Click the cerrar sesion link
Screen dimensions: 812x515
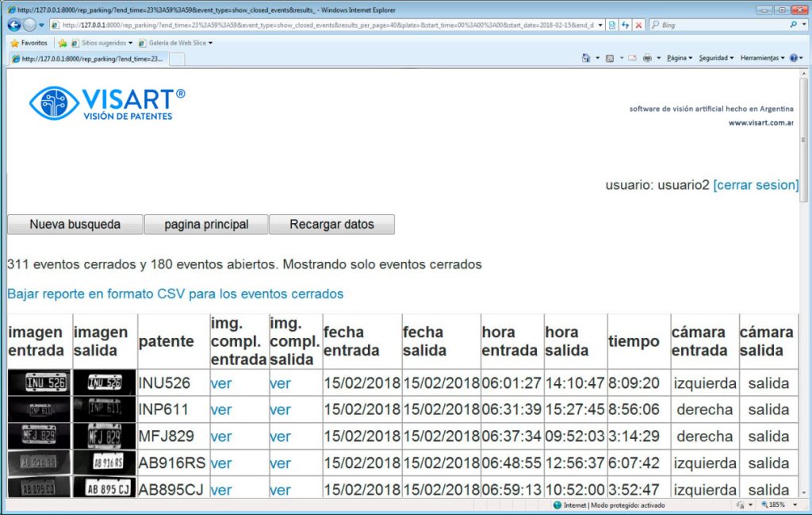pos(756,185)
